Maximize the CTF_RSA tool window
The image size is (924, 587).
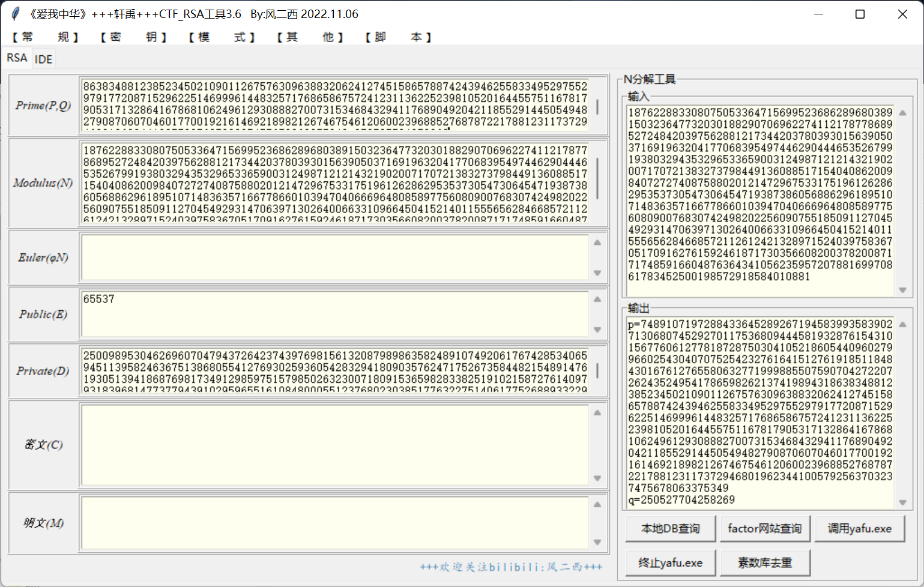click(x=860, y=14)
